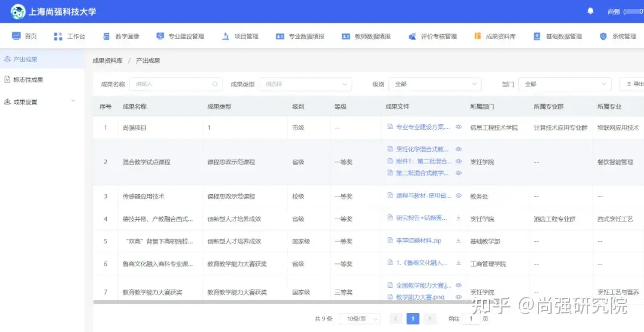
Task: Open the 李萍结题材料.zip file link
Action: (419, 241)
